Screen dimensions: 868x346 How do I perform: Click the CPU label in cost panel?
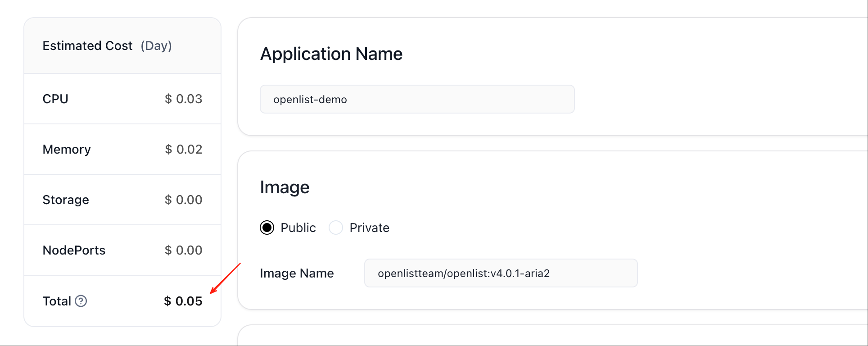[55, 99]
